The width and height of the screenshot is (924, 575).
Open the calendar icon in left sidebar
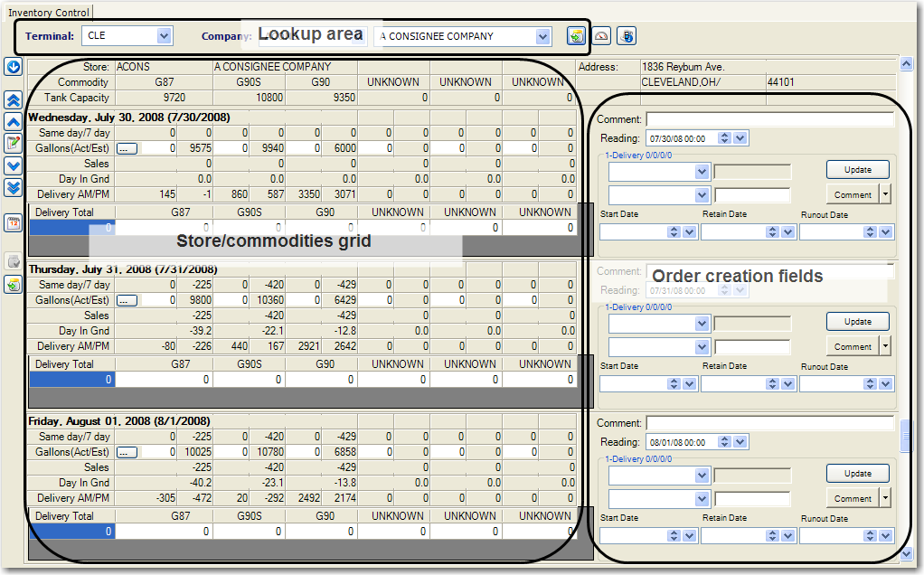(14, 222)
